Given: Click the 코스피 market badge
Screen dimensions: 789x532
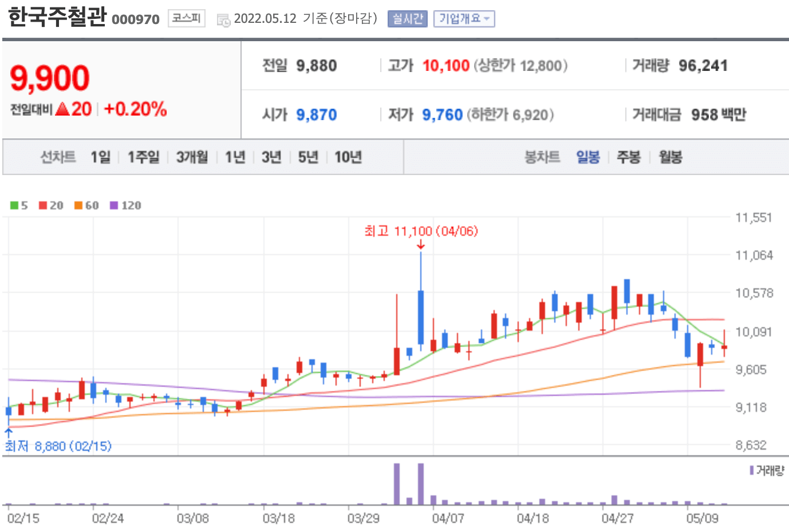Looking at the screenshot, I should click(x=187, y=18).
